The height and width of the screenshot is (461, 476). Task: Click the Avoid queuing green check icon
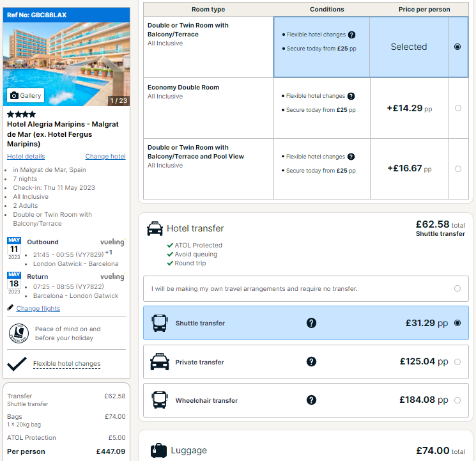[x=170, y=254]
